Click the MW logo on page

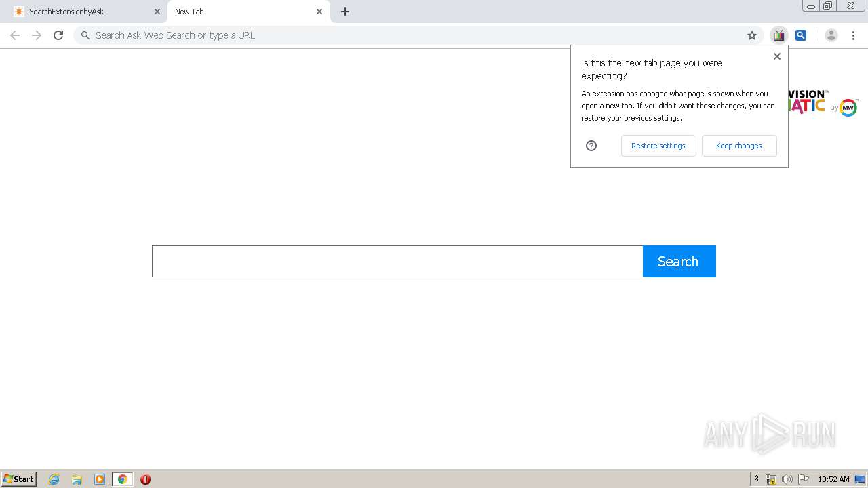(x=848, y=107)
